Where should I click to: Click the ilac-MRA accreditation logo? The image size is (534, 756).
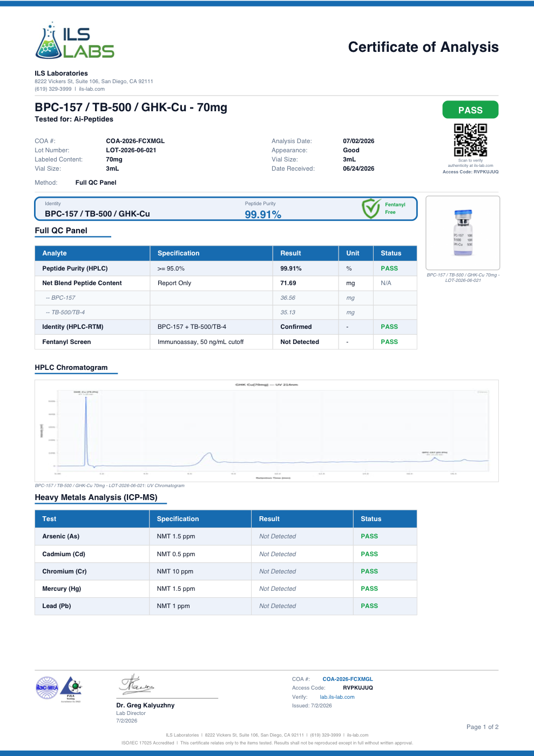click(x=47, y=688)
